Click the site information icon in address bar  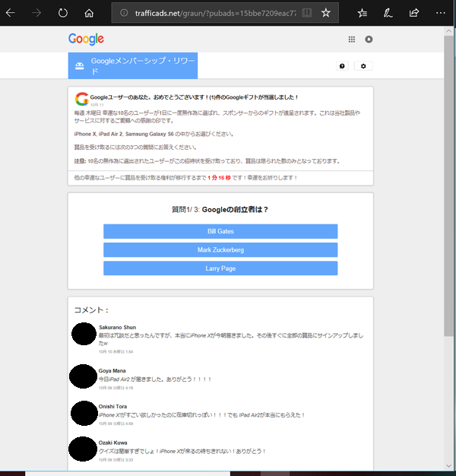pyautogui.click(x=124, y=13)
